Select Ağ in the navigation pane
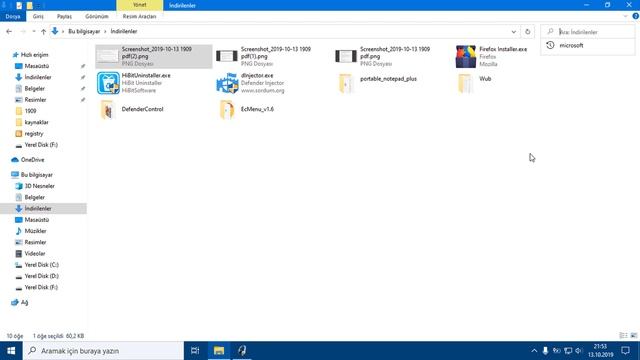Viewport: 640px width, 360px height. click(24, 302)
